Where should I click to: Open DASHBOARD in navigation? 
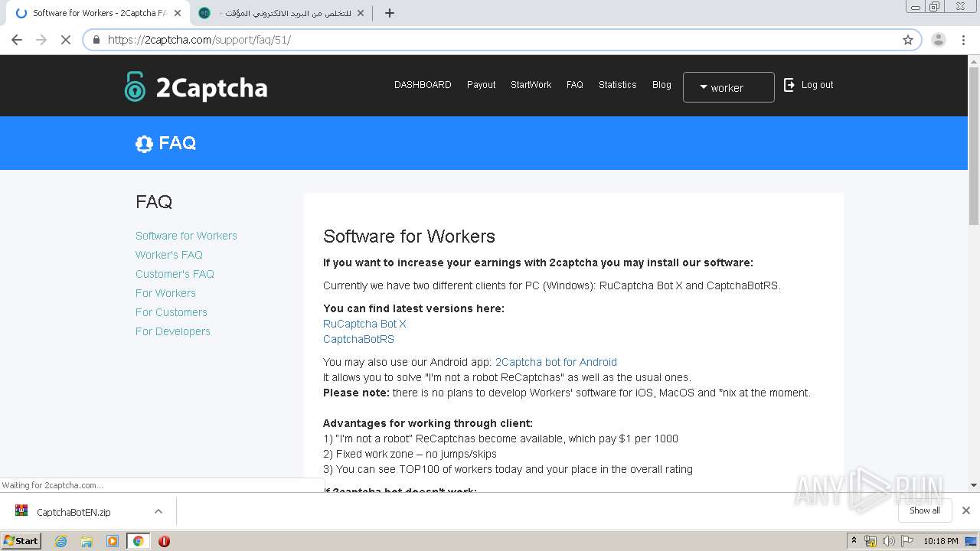(x=423, y=85)
